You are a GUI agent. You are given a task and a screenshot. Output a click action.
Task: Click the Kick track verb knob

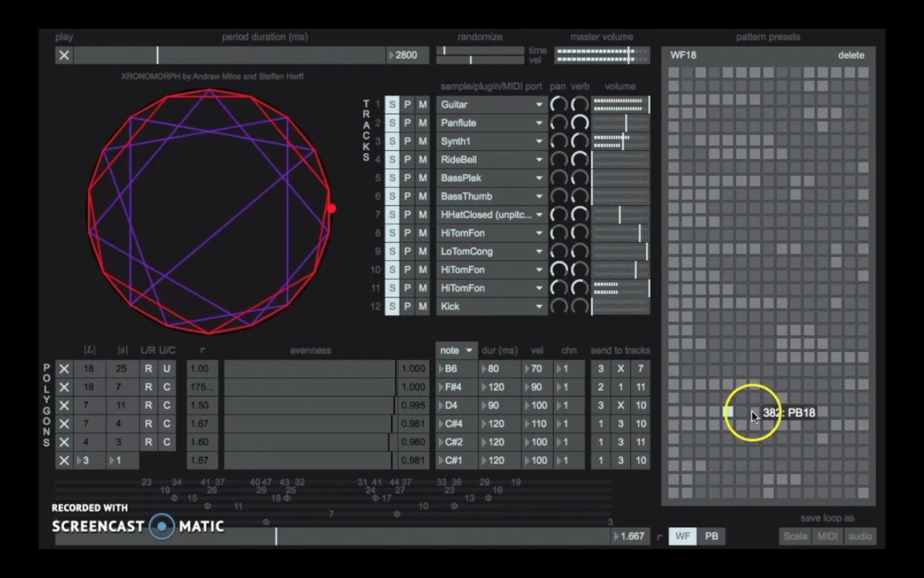pyautogui.click(x=579, y=306)
